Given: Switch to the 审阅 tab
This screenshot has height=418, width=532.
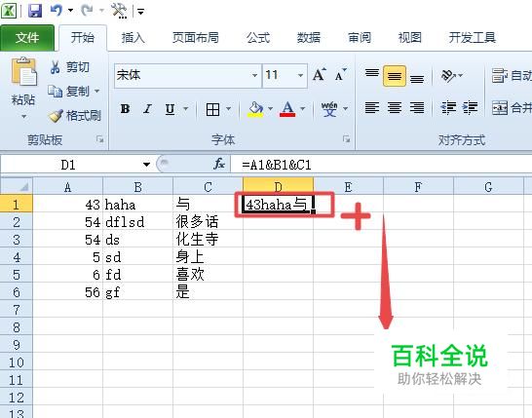Looking at the screenshot, I should (x=360, y=38).
